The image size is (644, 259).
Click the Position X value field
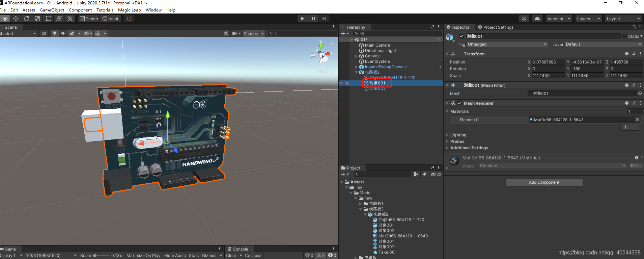point(548,62)
